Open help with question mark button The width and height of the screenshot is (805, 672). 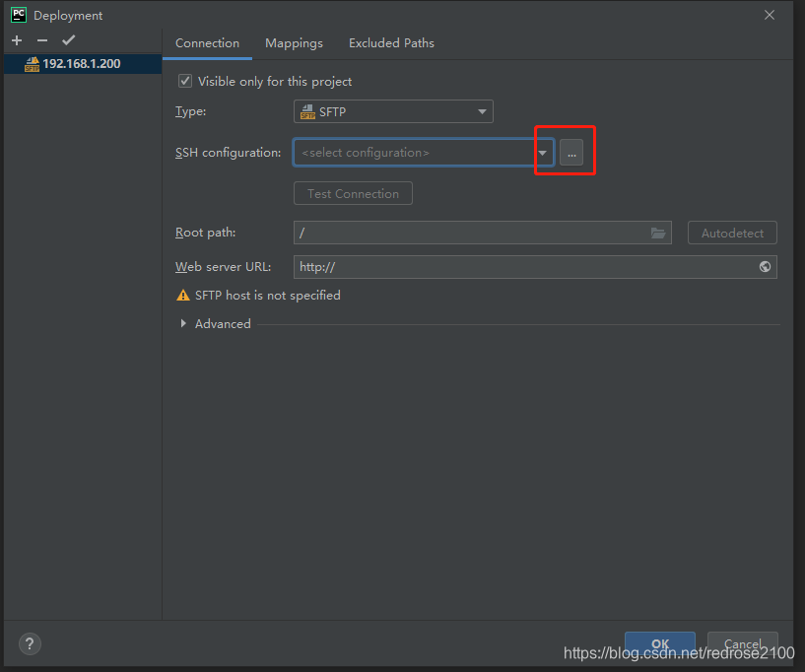30,643
